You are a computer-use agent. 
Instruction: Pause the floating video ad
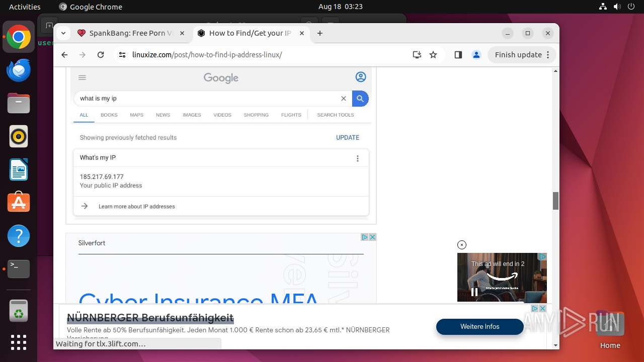tap(474, 292)
